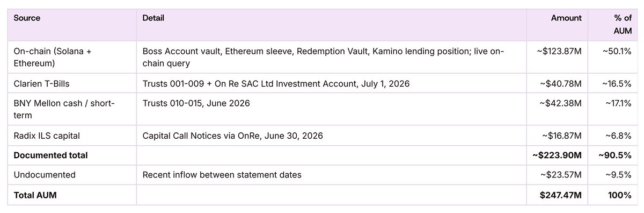Select the ~$40.78M amount cell
The width and height of the screenshot is (644, 213).
coord(558,83)
